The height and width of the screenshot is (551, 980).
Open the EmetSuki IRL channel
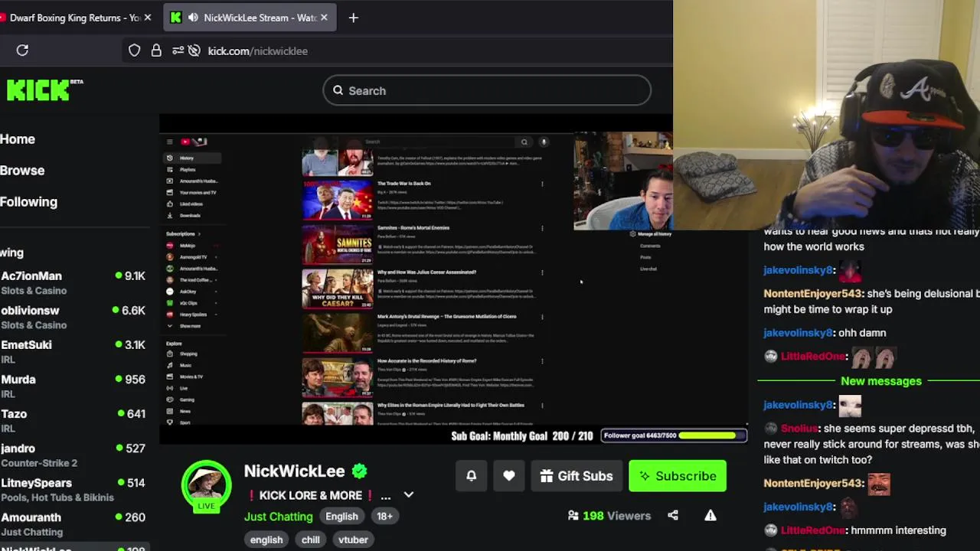pos(74,351)
